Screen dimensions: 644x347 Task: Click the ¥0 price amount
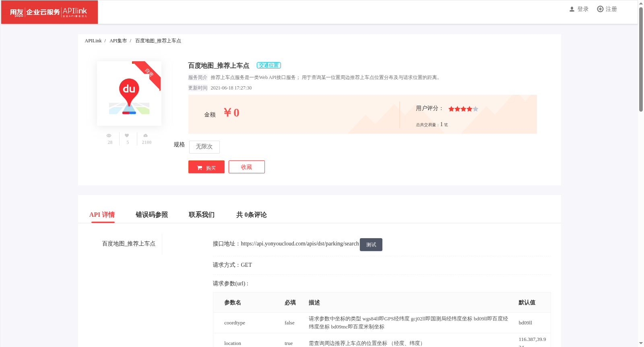point(231,112)
